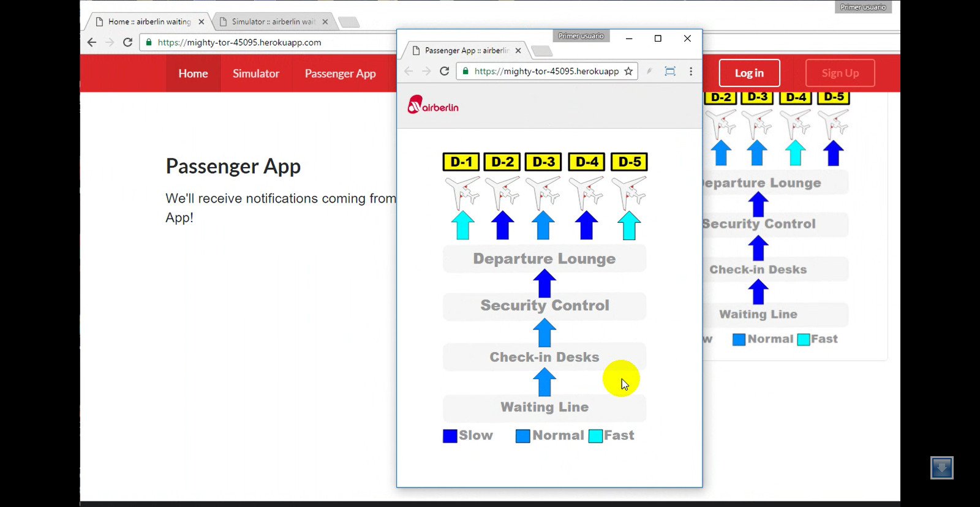The width and height of the screenshot is (980, 507).
Task: Select the D-2 gate label in popup
Action: tap(502, 162)
